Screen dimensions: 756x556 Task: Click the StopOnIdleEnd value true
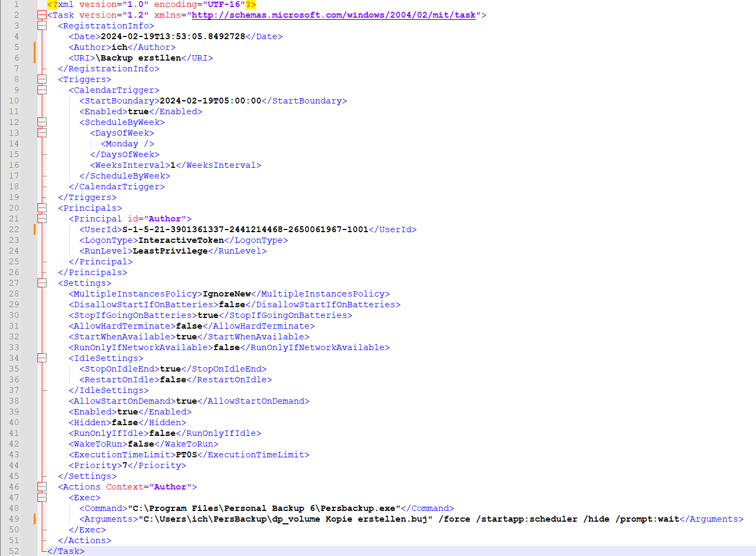click(x=170, y=369)
